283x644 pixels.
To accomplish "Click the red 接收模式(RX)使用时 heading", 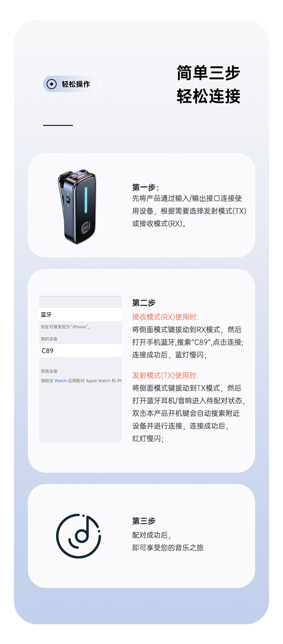I will click(165, 317).
